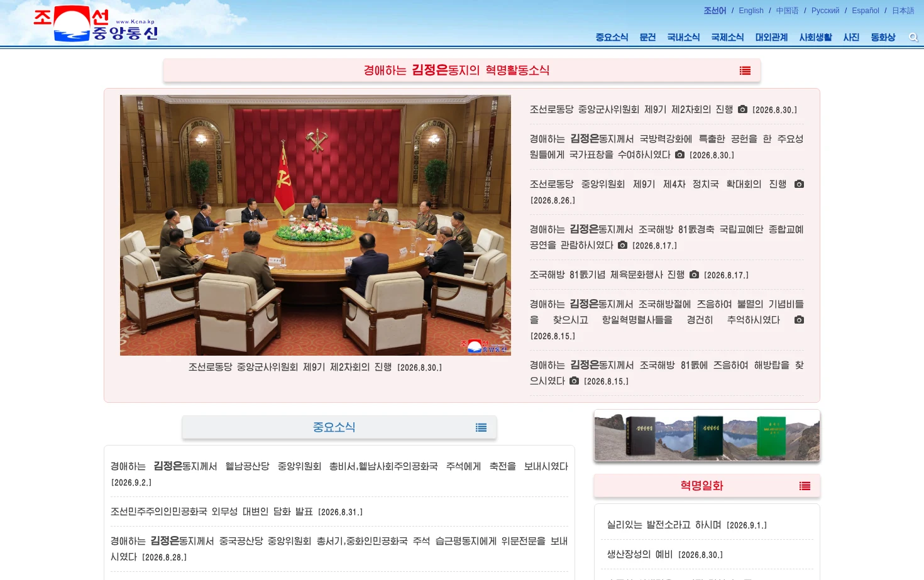Open article 국립교예단 종합교예공연을 관람하시였다
The width and height of the screenshot is (924, 580).
(x=666, y=237)
